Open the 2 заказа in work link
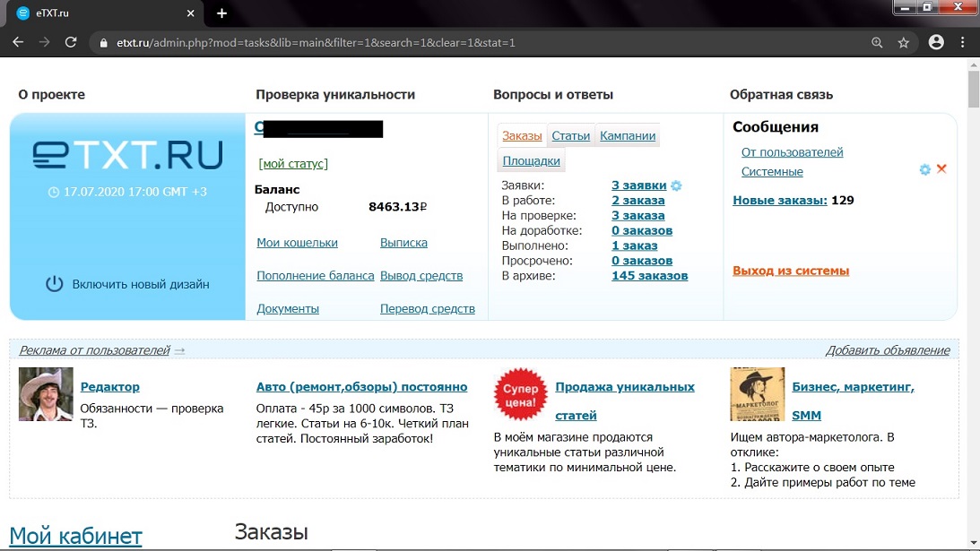The image size is (980, 551). click(x=638, y=201)
